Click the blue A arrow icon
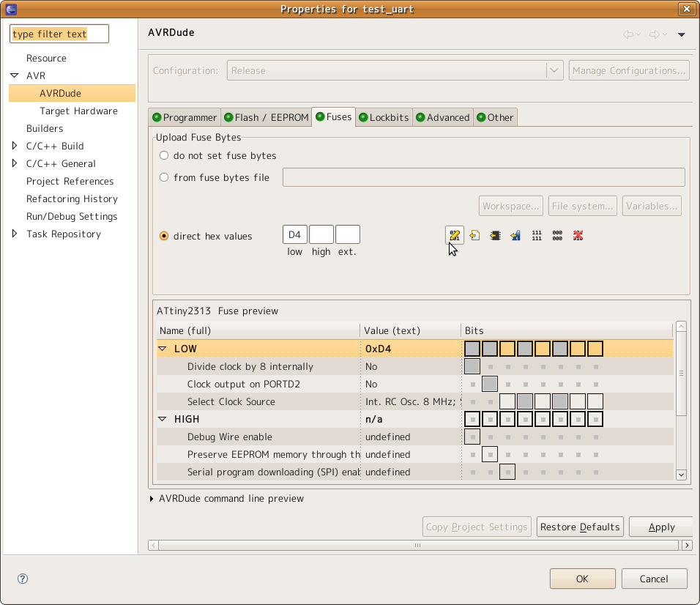The height and width of the screenshot is (605, 700). click(x=515, y=235)
